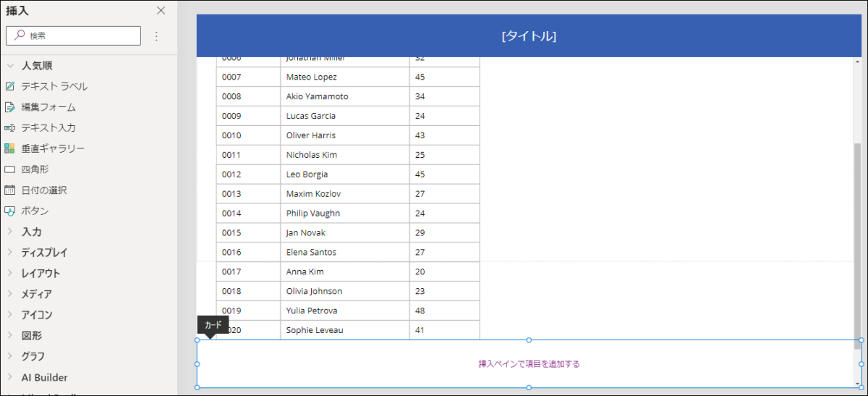Click the Anna Kim cell
Viewport: 868px width, 396px height.
tap(345, 271)
